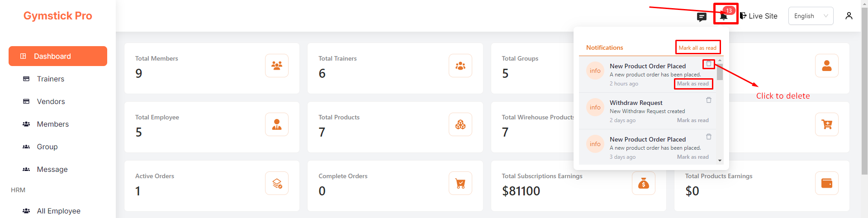Open the chat messages icon in header
The height and width of the screenshot is (218, 868).
[x=702, y=17]
